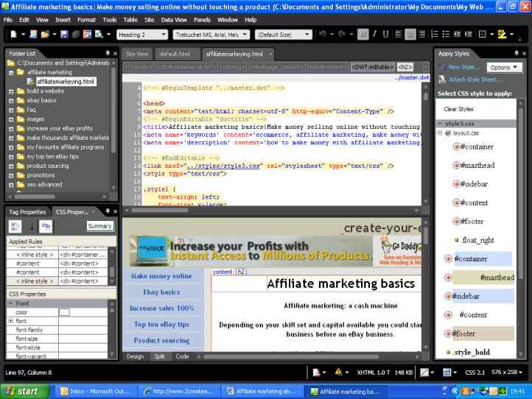Click the Italic formatting icon
The width and height of the screenshot is (532, 399).
point(375,35)
